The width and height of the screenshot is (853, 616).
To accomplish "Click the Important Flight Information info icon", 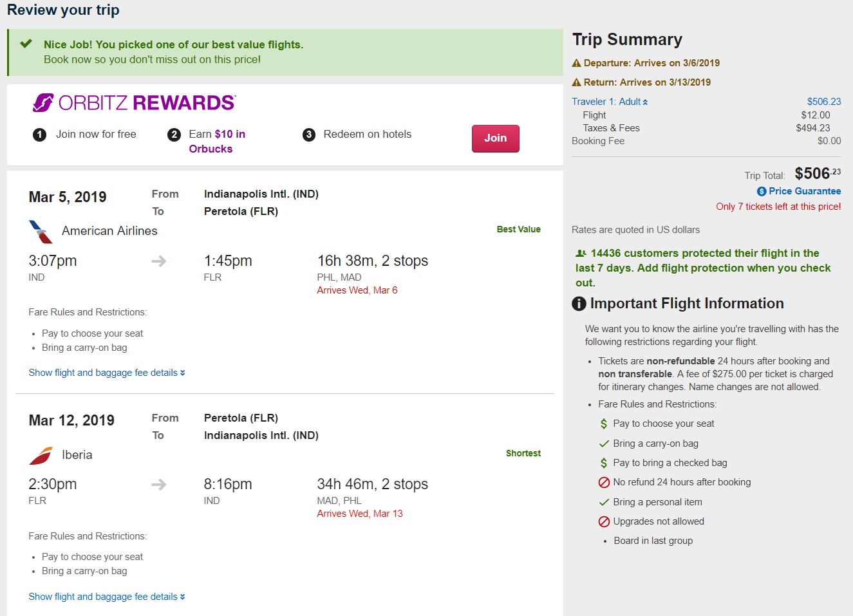I will point(579,304).
